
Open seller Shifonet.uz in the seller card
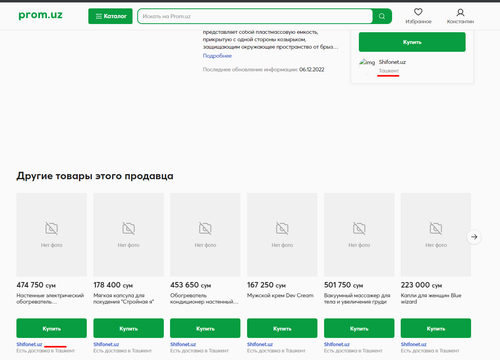[392, 62]
